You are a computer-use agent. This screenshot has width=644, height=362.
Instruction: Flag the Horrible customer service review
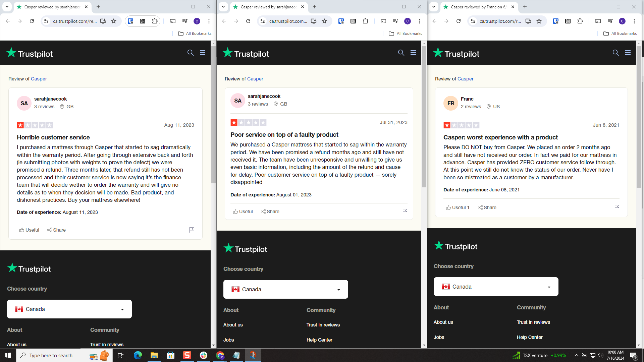coord(192,230)
